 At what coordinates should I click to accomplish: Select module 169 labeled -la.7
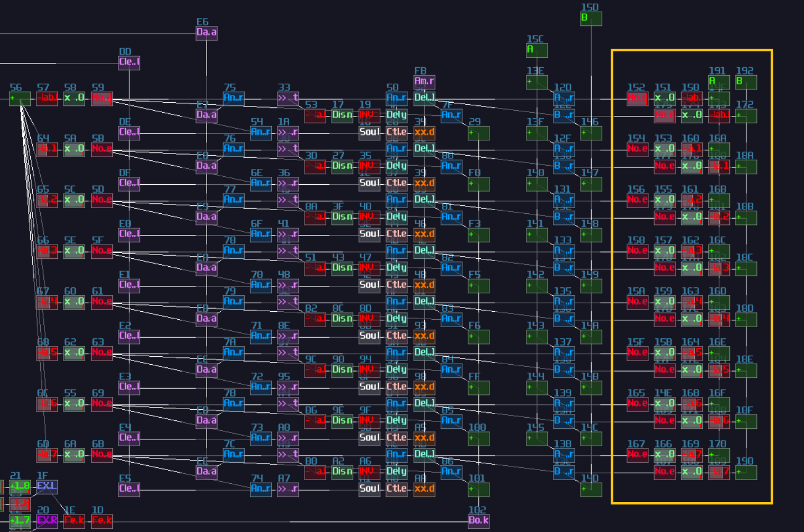click(692, 455)
